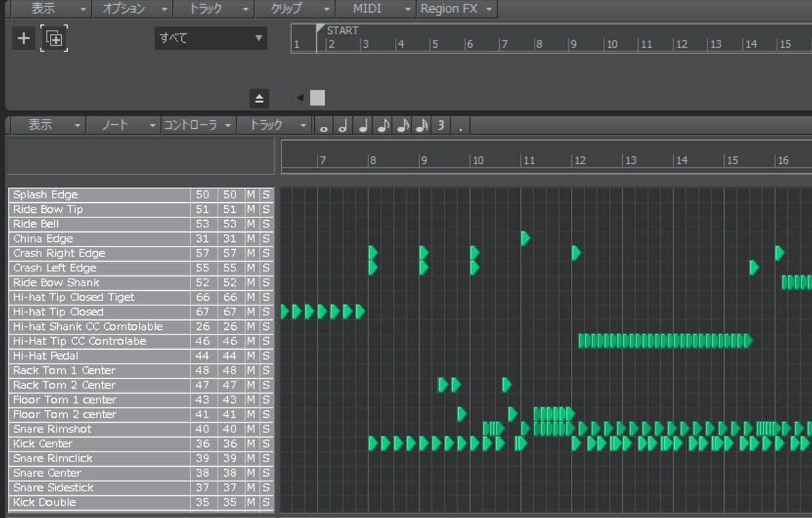Solo the Snare Sidestick row
Image resolution: width=812 pixels, height=518 pixels.
tap(266, 487)
